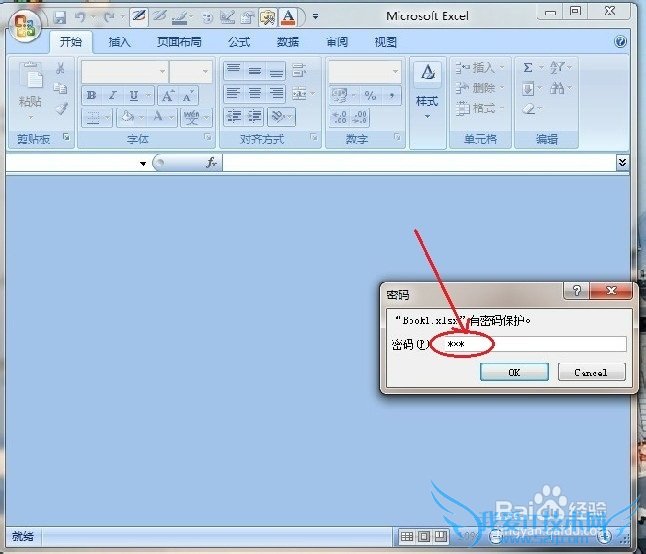Toggle Underline formatting
This screenshot has height=554, width=646.
134,96
